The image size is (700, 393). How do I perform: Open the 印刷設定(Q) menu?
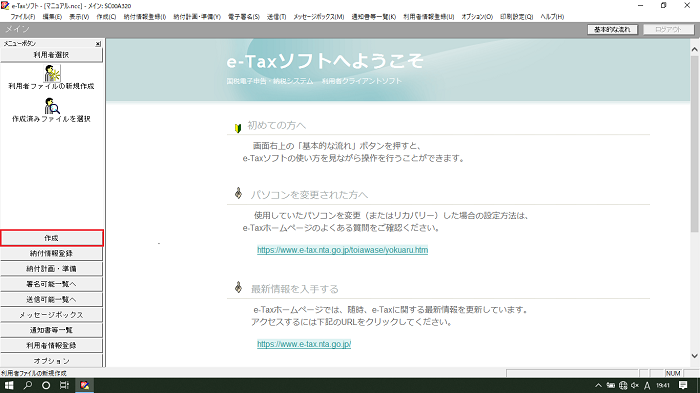click(517, 17)
